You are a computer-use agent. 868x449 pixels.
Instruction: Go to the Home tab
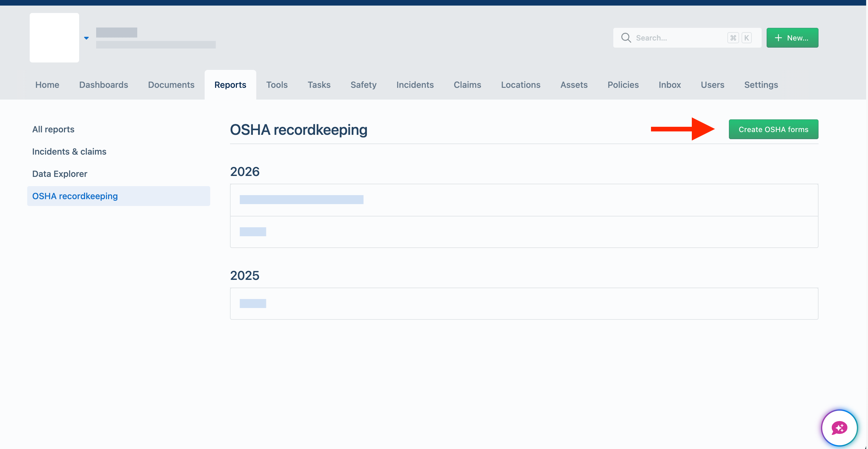pyautogui.click(x=47, y=85)
